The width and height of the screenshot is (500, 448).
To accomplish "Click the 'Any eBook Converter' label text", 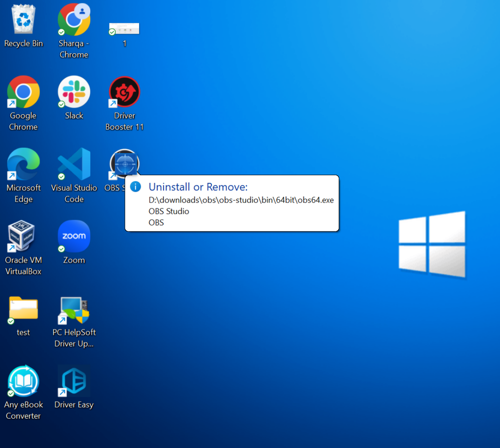I will coord(23,410).
